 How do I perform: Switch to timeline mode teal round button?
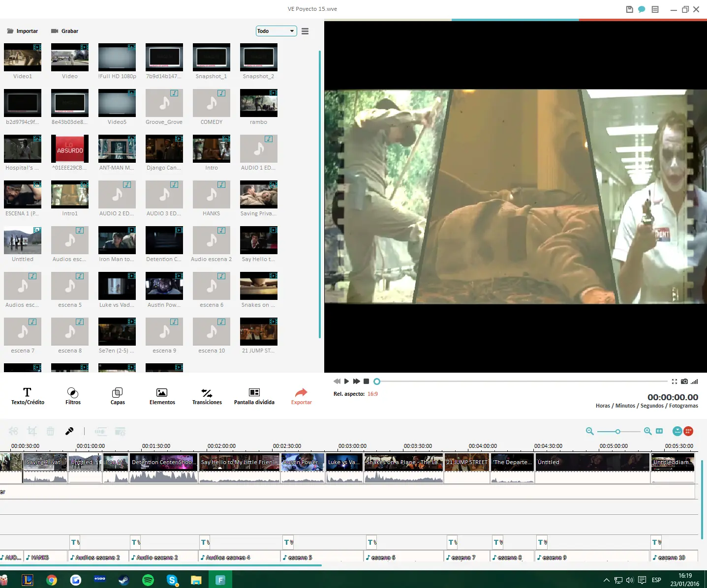point(677,431)
